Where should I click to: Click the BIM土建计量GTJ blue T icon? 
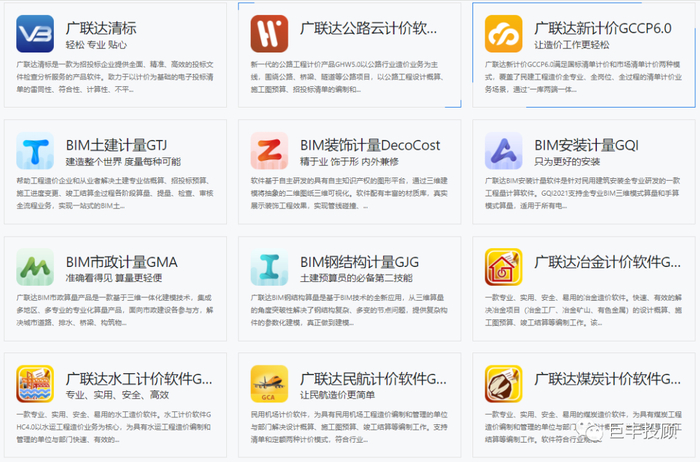35,151
